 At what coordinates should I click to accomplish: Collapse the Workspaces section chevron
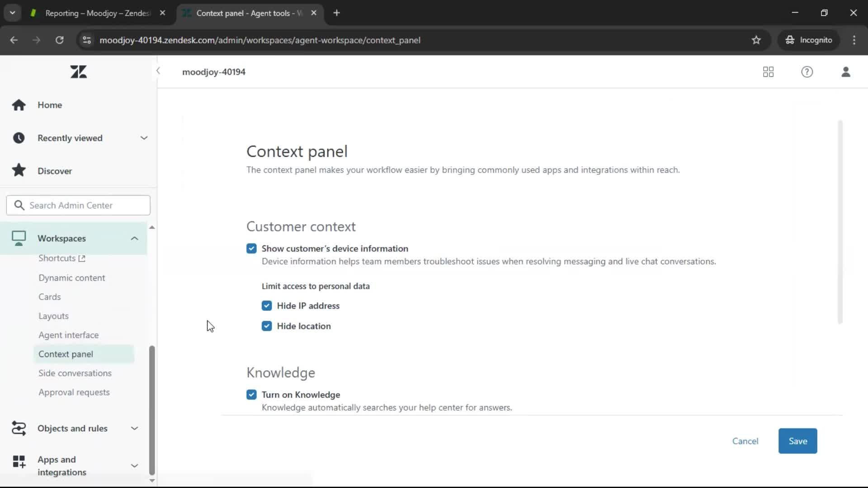pyautogui.click(x=134, y=238)
